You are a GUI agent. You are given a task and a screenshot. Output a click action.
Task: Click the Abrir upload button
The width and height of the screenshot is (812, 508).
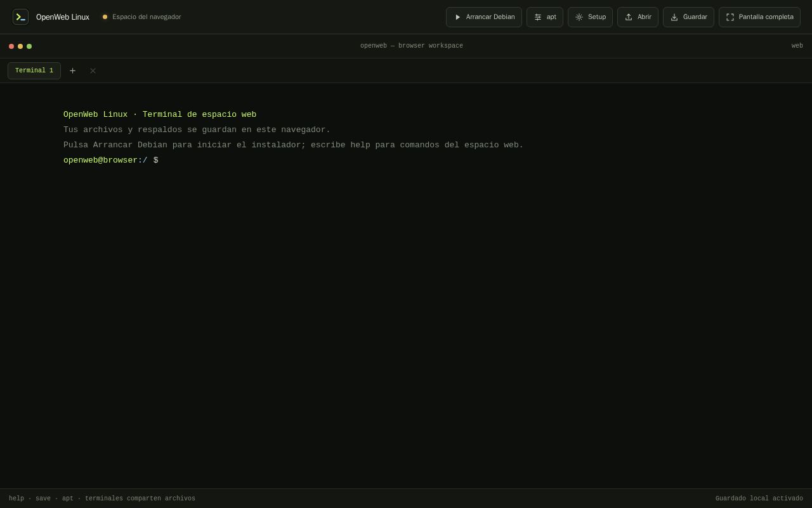(638, 17)
